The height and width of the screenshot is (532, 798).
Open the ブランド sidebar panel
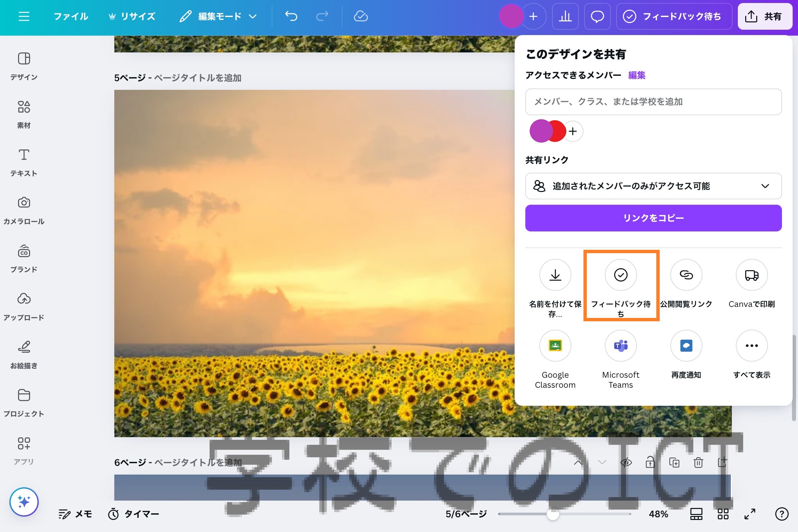24,258
